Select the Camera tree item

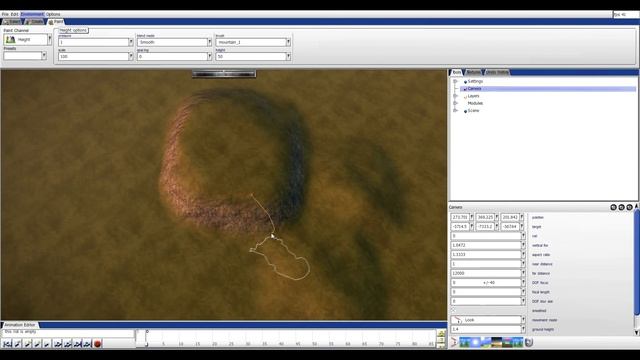tap(474, 89)
